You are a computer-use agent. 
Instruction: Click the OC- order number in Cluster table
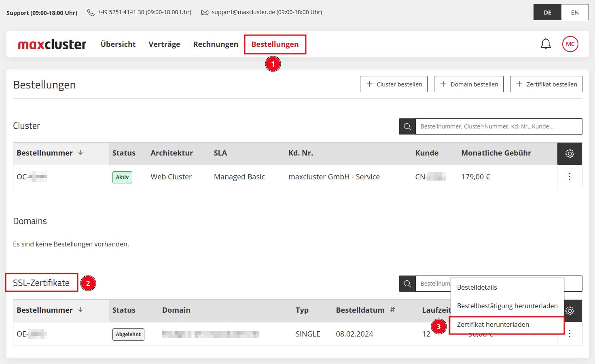(32, 177)
